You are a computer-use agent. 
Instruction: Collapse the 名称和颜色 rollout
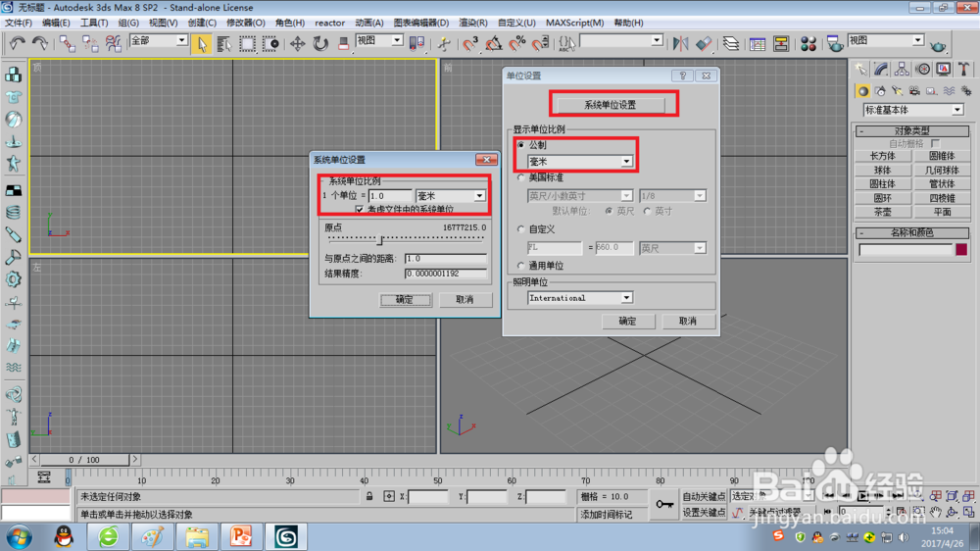pyautogui.click(x=911, y=232)
